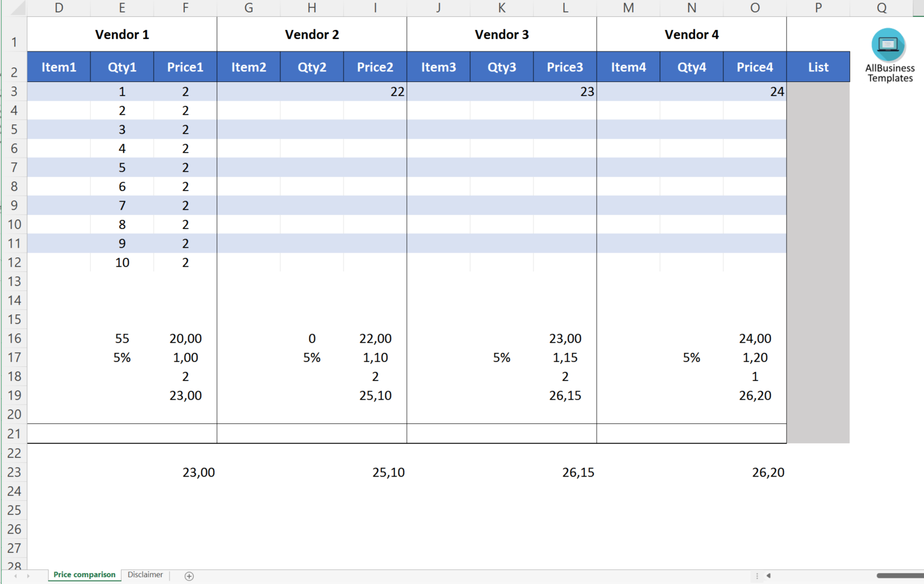Click the Select All corner triangle
The image size is (924, 584).
[x=17, y=8]
